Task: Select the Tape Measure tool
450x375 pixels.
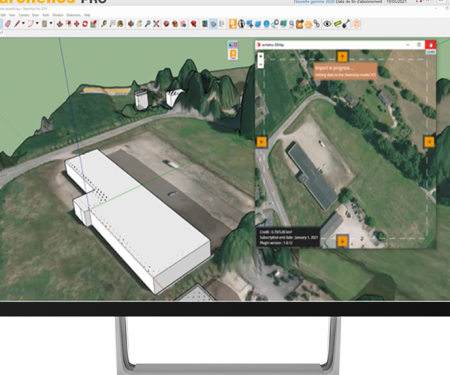Action: point(104,24)
